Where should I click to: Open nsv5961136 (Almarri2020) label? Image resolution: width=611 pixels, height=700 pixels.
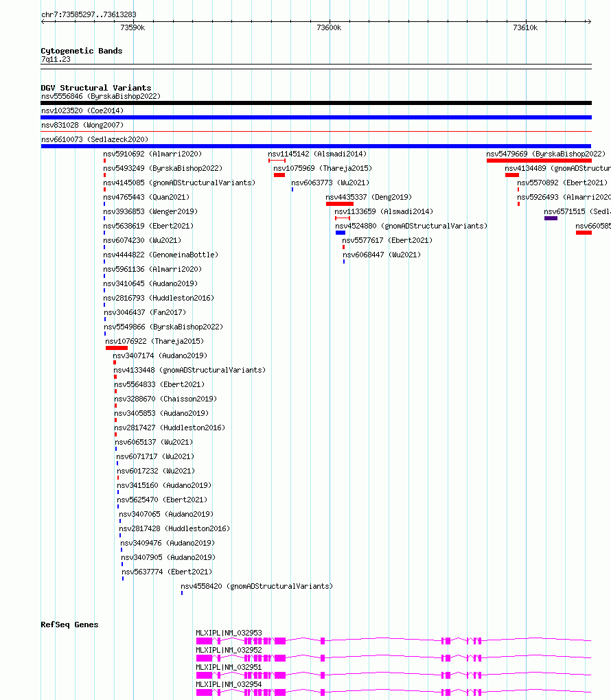152,269
